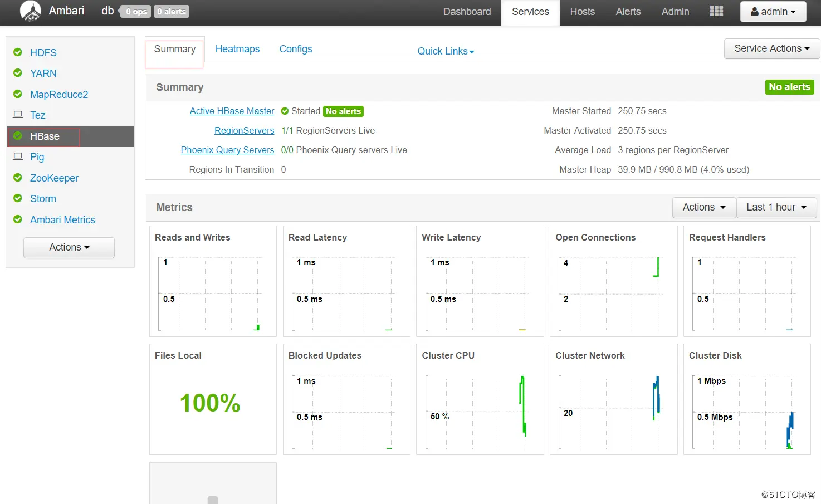Click the No alerts badge in Summary header
This screenshot has height=504, width=821.
click(789, 87)
